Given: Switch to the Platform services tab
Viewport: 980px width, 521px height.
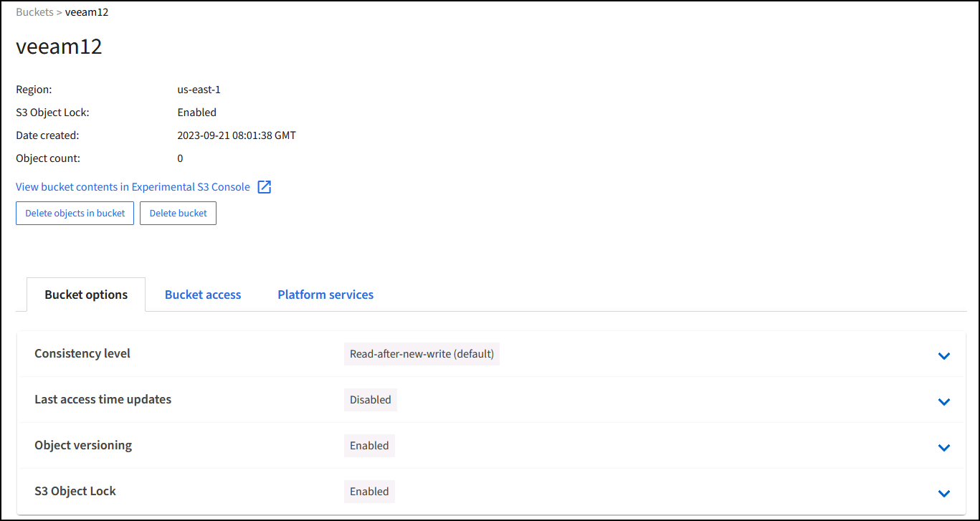Looking at the screenshot, I should click(325, 295).
